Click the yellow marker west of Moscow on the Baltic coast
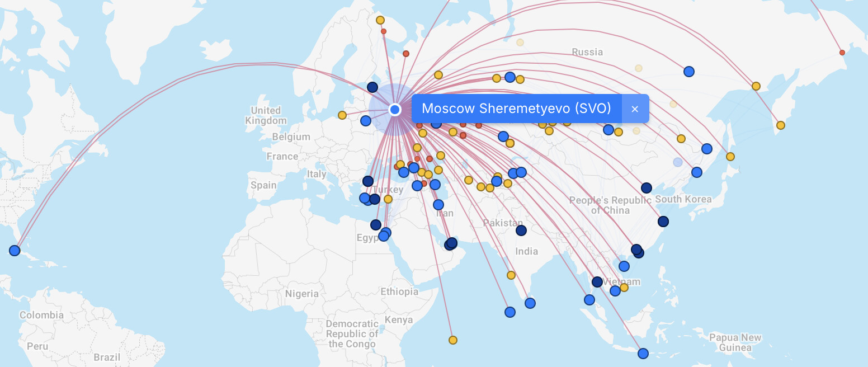The height and width of the screenshot is (367, 868). [x=342, y=115]
